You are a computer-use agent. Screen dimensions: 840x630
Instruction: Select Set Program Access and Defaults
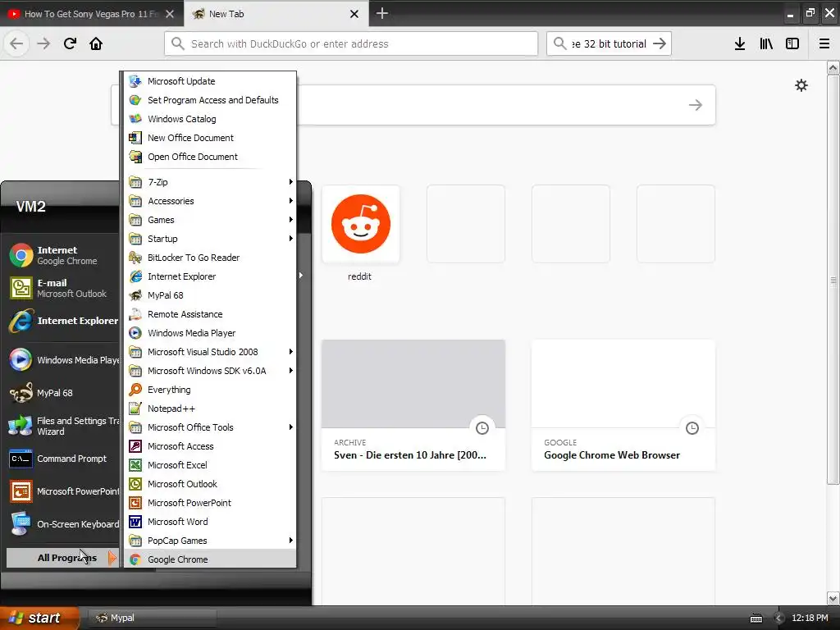pos(210,100)
